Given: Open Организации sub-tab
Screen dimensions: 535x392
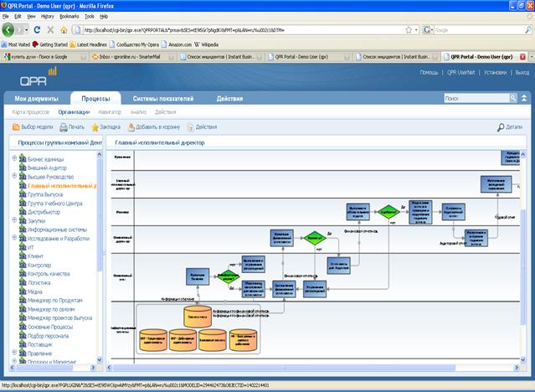Looking at the screenshot, I should tap(74, 112).
